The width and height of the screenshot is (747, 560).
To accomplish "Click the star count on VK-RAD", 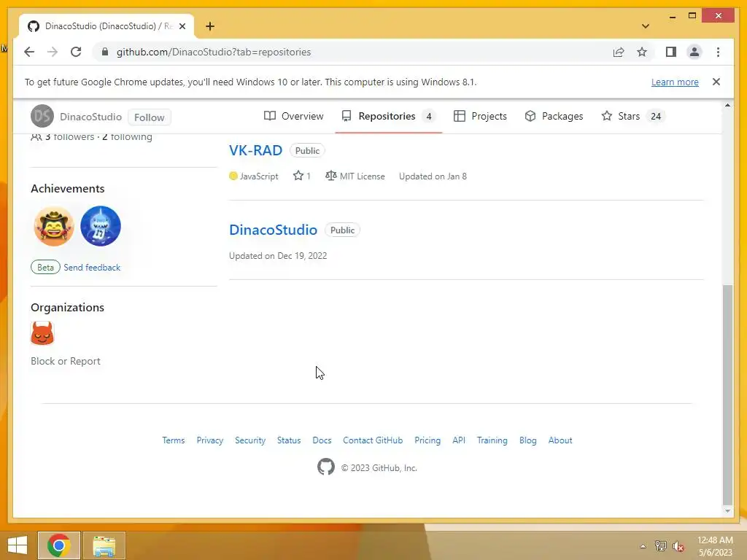I will click(302, 176).
